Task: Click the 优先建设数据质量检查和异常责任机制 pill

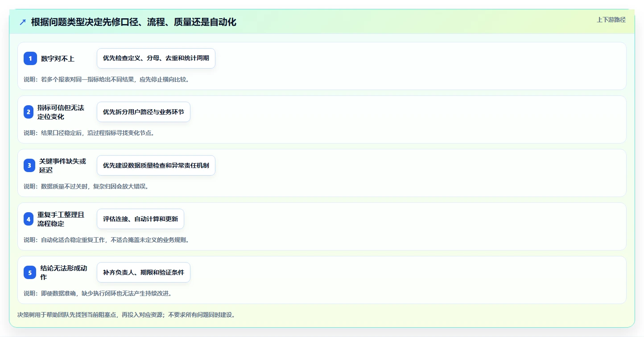Action: pos(156,165)
